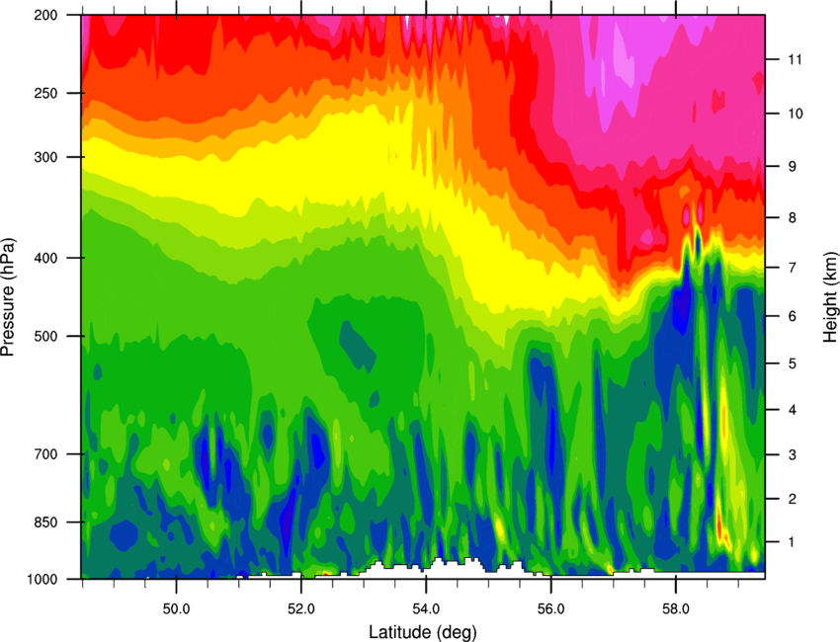Screen dimensions: 840x642
Task: Pick the 3 km height label
Action: (793, 455)
